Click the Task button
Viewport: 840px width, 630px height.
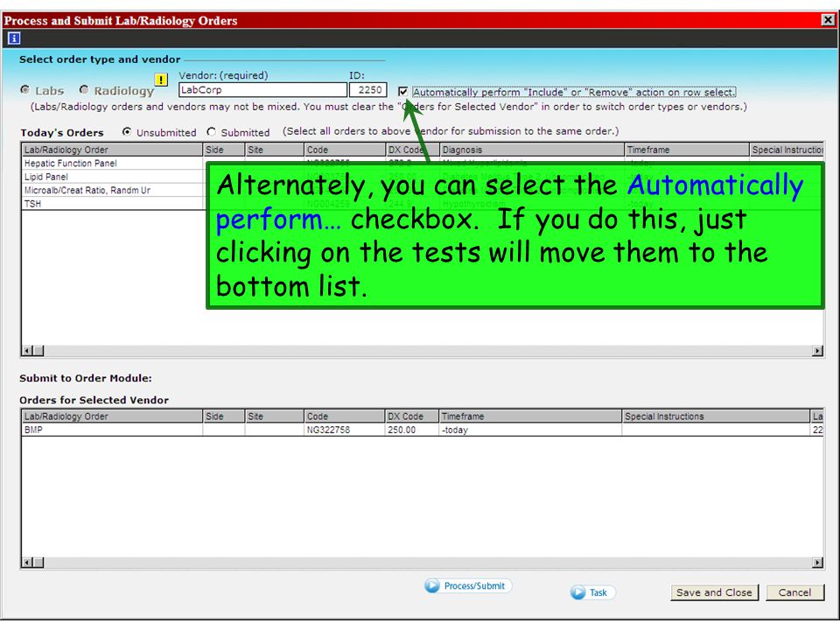(x=592, y=592)
